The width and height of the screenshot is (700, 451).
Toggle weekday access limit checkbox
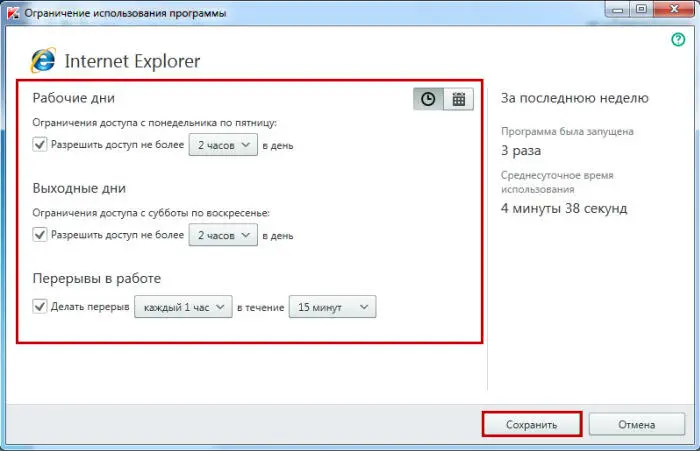point(40,144)
